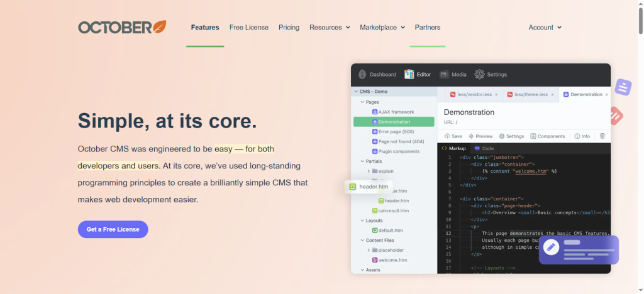The image size is (644, 294).
Task: Close the Demonstration editor tab
Action: 607,95
